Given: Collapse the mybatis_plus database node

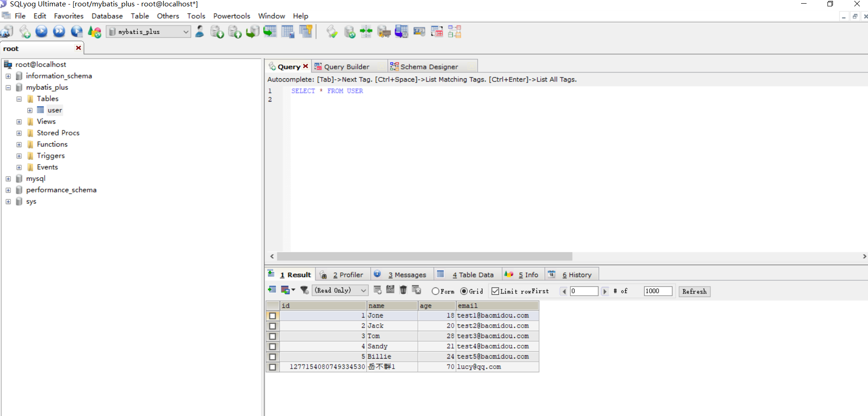Looking at the screenshot, I should [x=8, y=87].
